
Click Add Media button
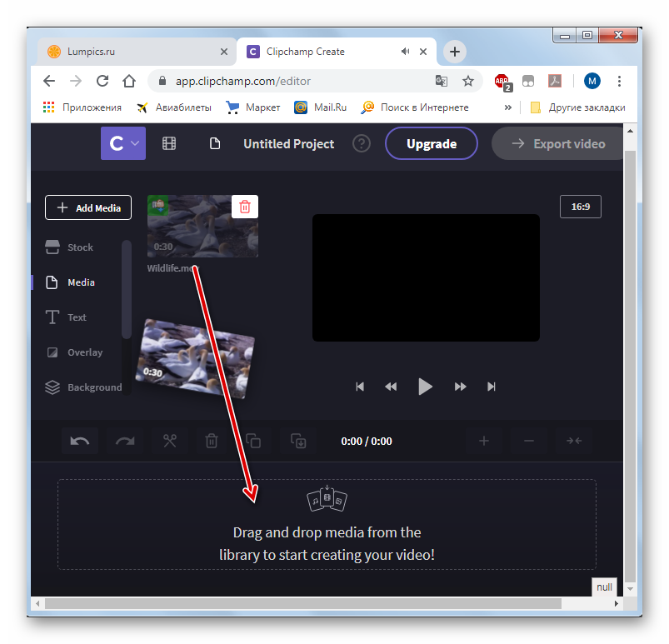point(88,207)
